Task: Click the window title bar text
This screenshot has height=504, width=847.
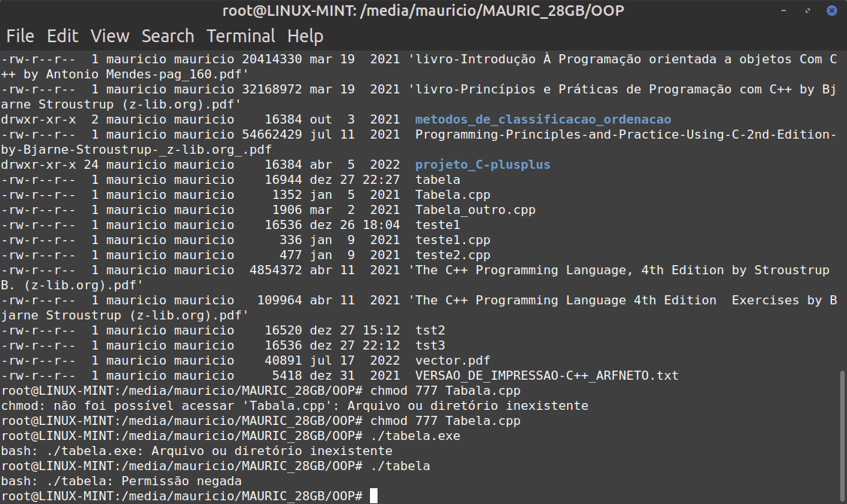Action: (x=423, y=11)
